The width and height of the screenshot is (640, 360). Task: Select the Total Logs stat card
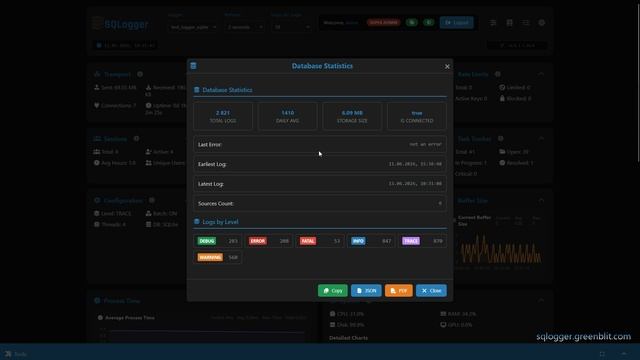(x=223, y=116)
